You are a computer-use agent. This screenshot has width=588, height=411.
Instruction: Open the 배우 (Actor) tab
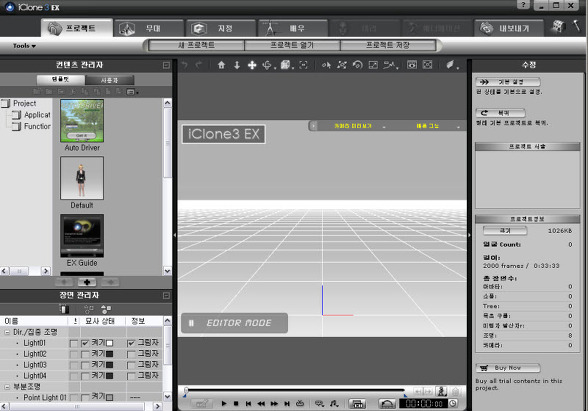click(292, 28)
